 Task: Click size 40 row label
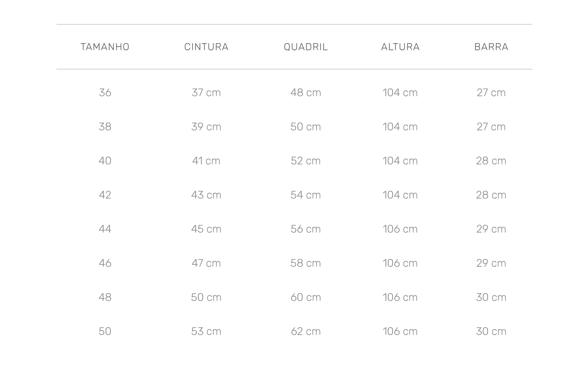coord(105,161)
